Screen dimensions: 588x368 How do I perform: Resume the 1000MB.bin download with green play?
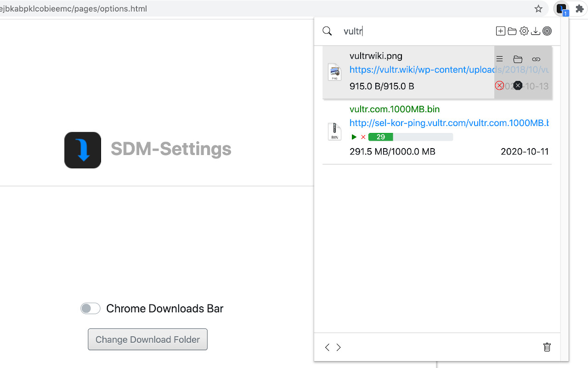(x=354, y=137)
